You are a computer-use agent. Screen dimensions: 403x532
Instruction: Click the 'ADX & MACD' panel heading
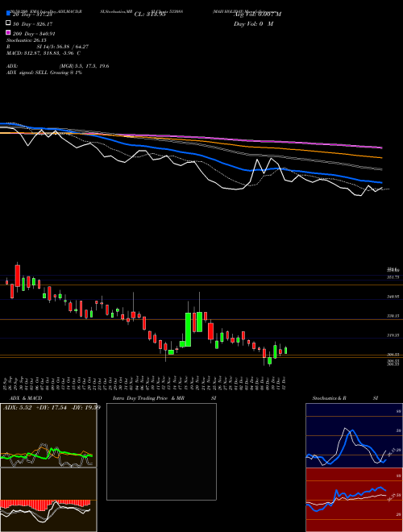pos(26,398)
